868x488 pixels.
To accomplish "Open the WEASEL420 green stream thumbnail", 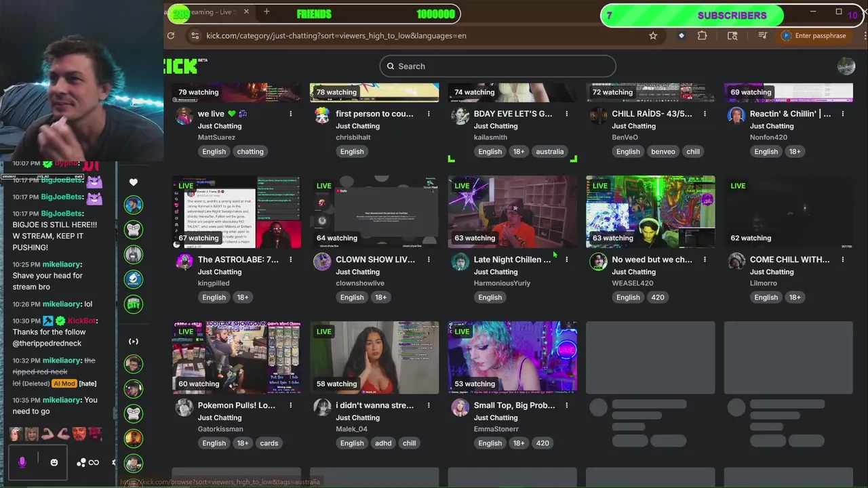I will [650, 212].
